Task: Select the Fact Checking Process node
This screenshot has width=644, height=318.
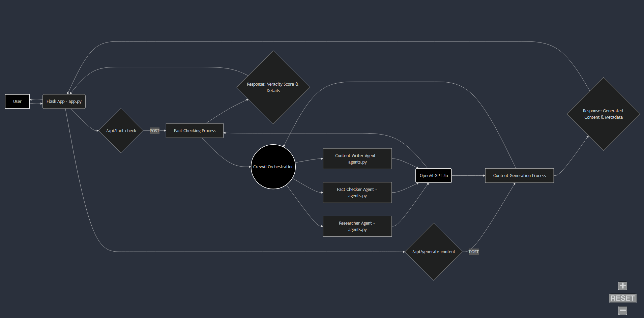Action: [x=195, y=131]
